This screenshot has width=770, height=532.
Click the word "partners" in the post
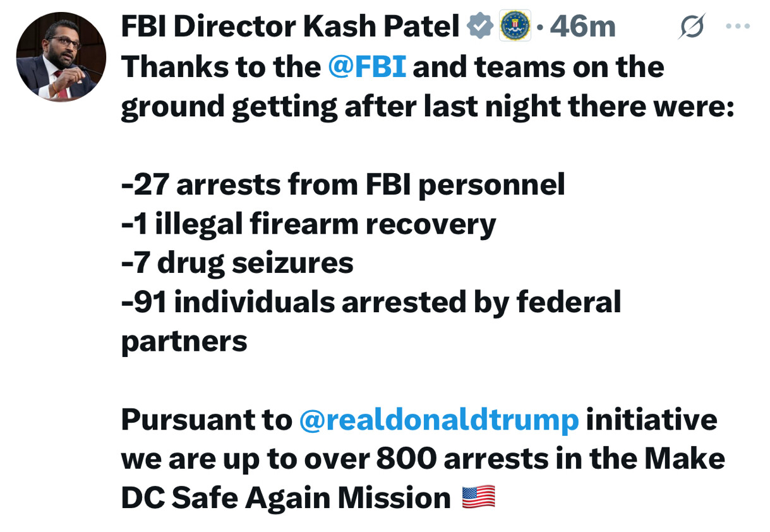click(184, 341)
